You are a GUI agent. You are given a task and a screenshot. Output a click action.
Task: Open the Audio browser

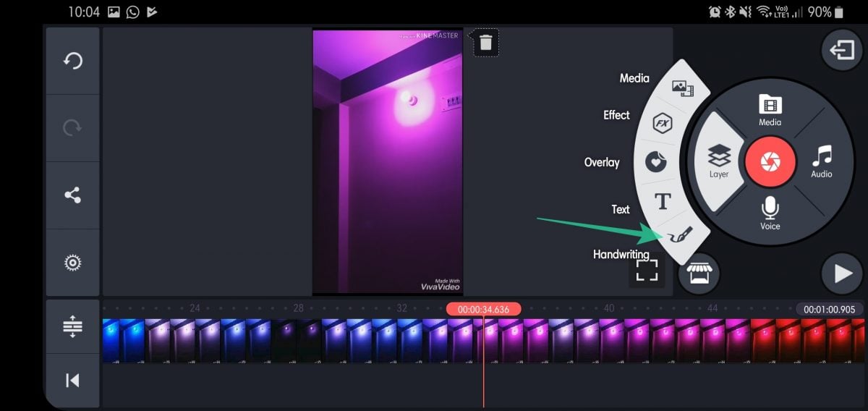point(821,161)
